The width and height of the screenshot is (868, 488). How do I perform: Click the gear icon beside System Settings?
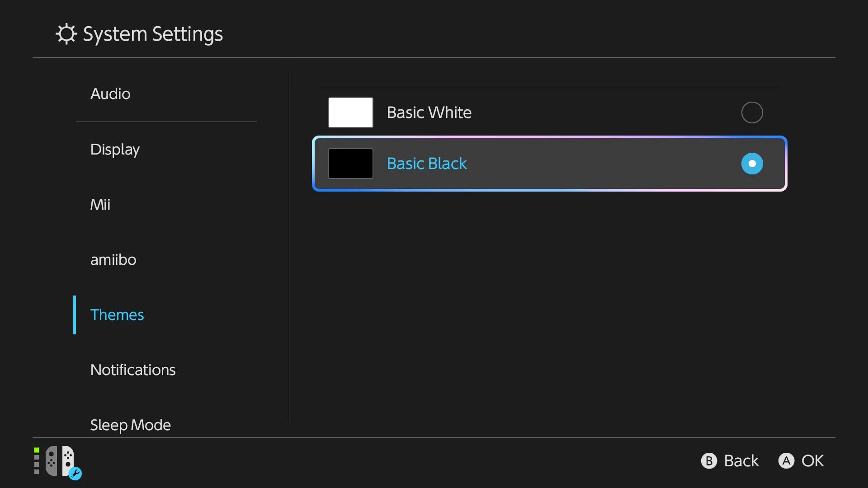(x=66, y=33)
